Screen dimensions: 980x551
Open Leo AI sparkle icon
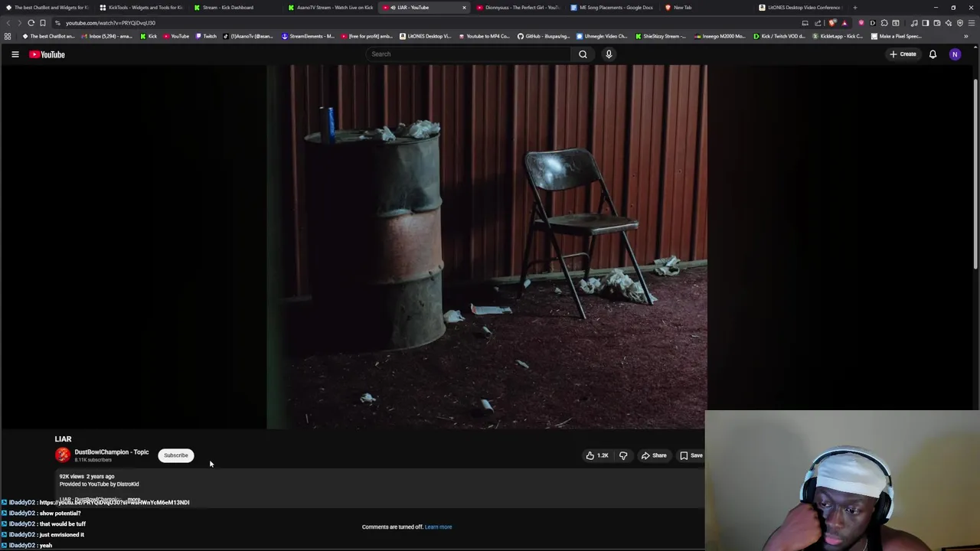[948, 23]
